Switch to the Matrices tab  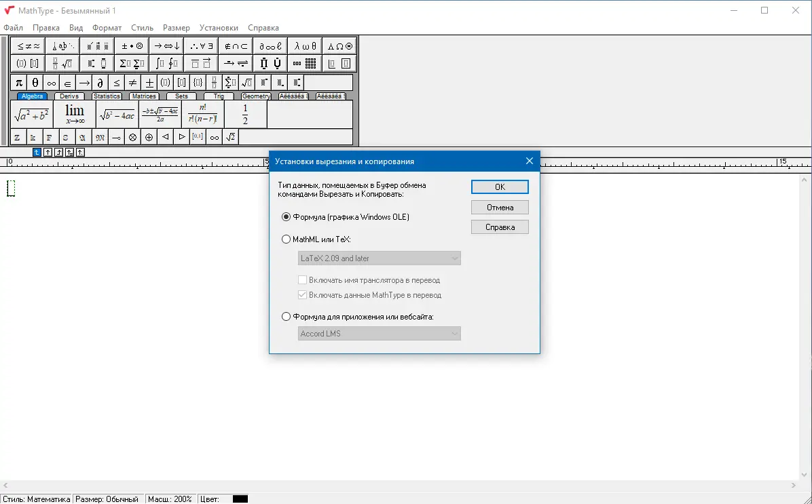144,96
